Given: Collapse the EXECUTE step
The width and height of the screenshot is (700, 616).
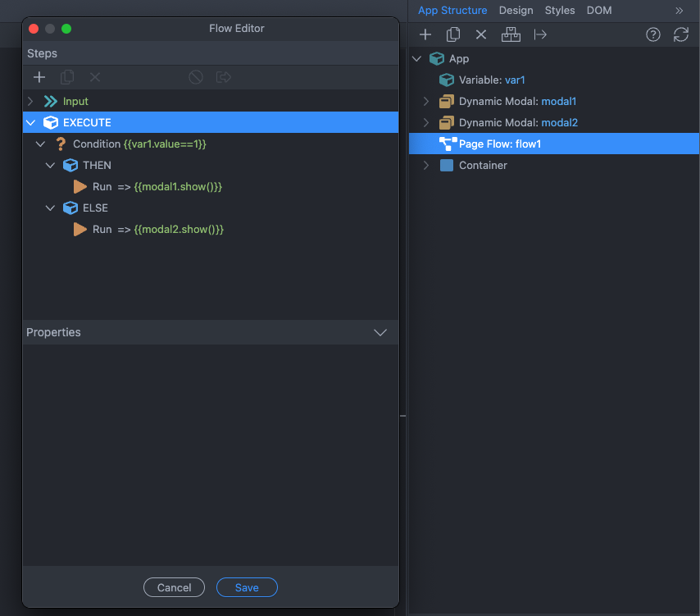Looking at the screenshot, I should [31, 123].
